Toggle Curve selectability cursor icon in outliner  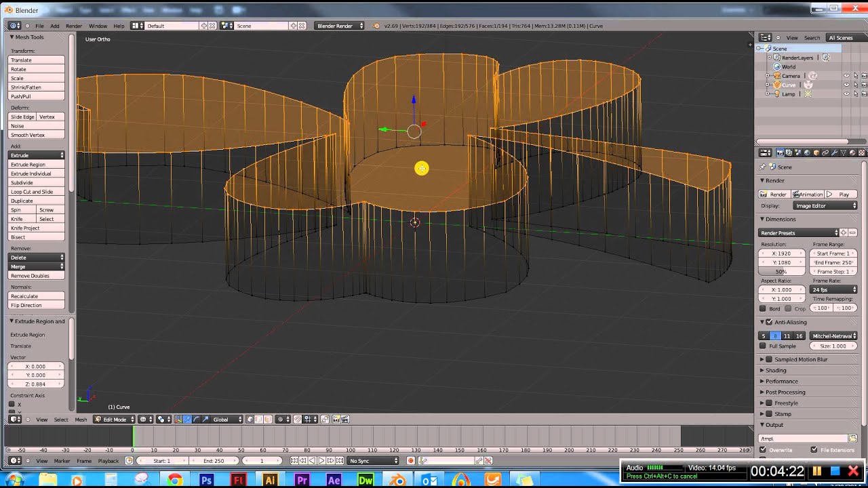click(x=856, y=85)
